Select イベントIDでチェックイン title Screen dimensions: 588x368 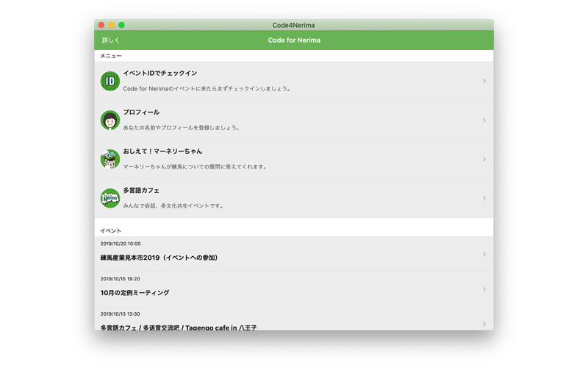point(160,73)
